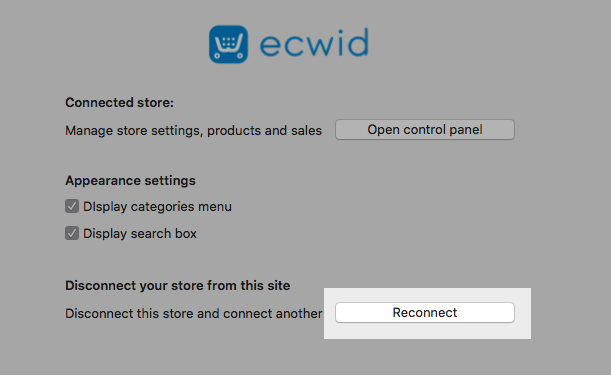Click the 'Display categories menu' label text

[157, 207]
